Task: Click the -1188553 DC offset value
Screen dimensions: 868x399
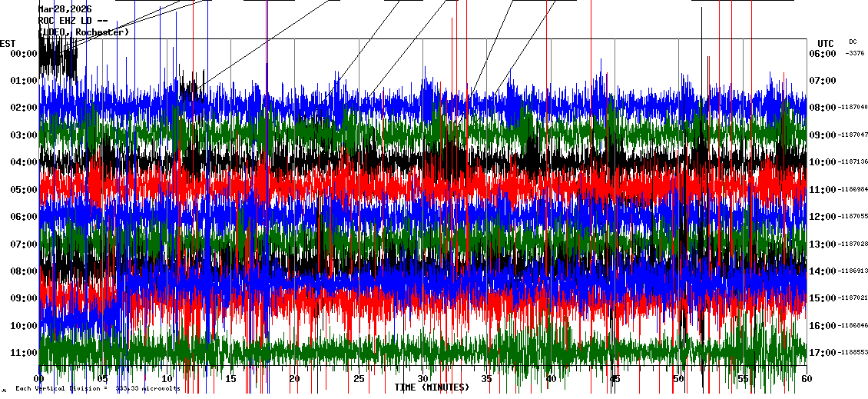Action: point(852,352)
